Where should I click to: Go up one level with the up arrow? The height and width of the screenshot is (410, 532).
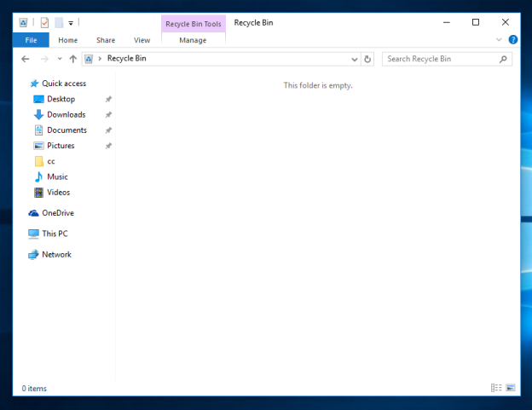tap(73, 59)
